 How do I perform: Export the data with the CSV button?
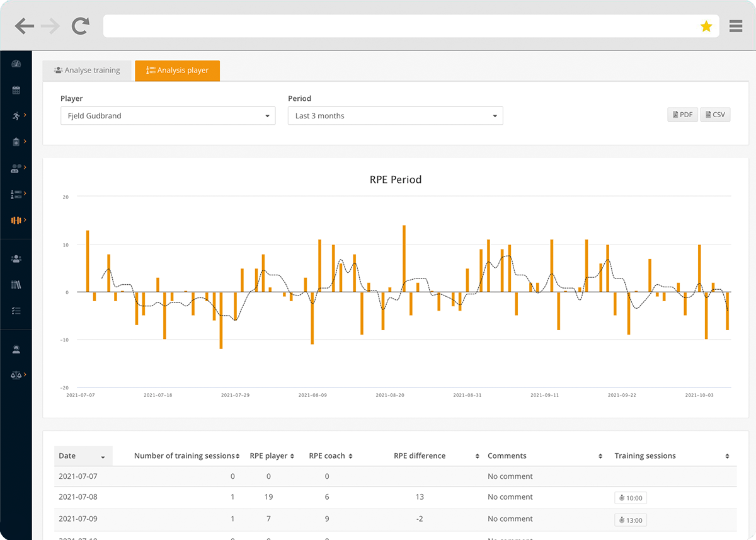point(715,115)
